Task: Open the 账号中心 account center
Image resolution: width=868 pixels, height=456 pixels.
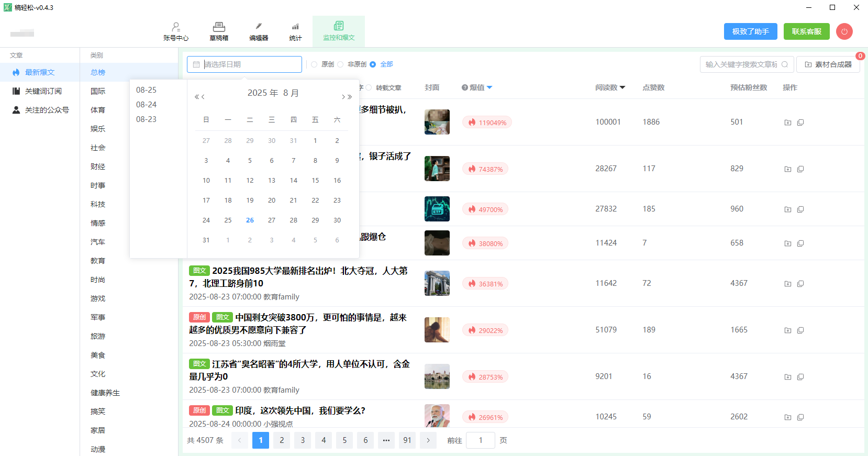Action: [176, 31]
